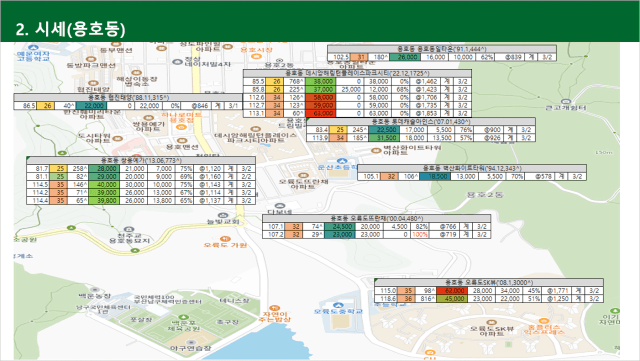640x361 pixels.
Task: Click the teal 18,500 price cell
Action: pos(436,176)
